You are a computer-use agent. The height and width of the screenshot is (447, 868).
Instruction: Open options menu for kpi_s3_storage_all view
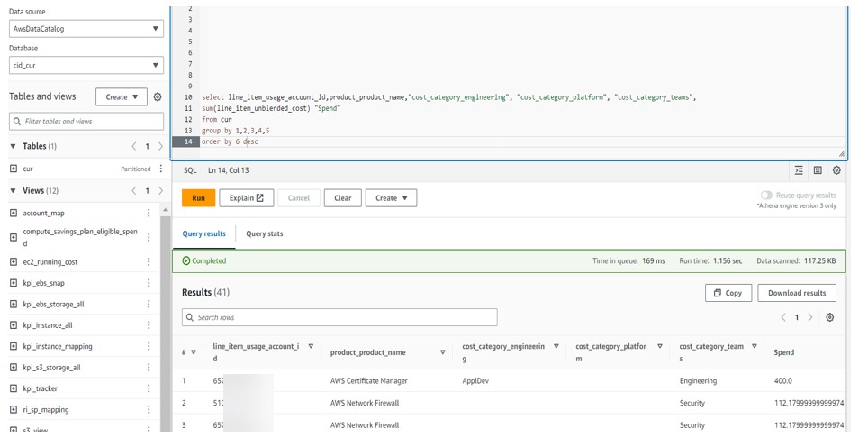(x=149, y=367)
